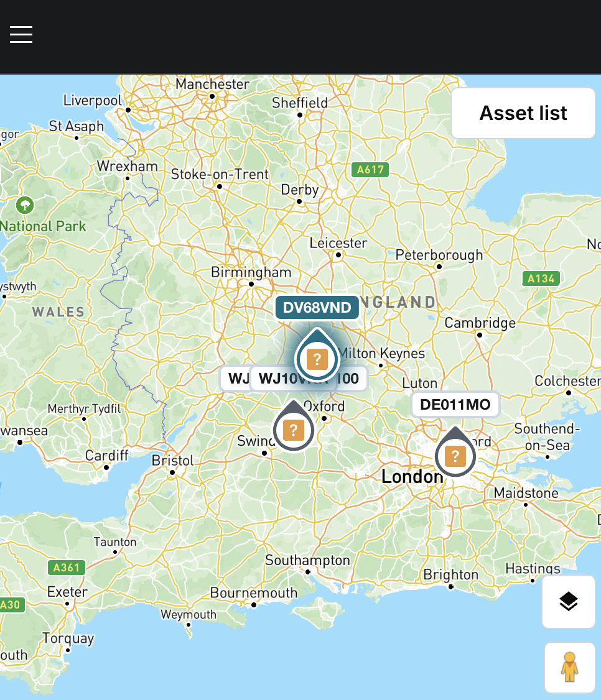The width and height of the screenshot is (601, 700).
Task: Click the DV68VND asset label
Action: coord(317,308)
